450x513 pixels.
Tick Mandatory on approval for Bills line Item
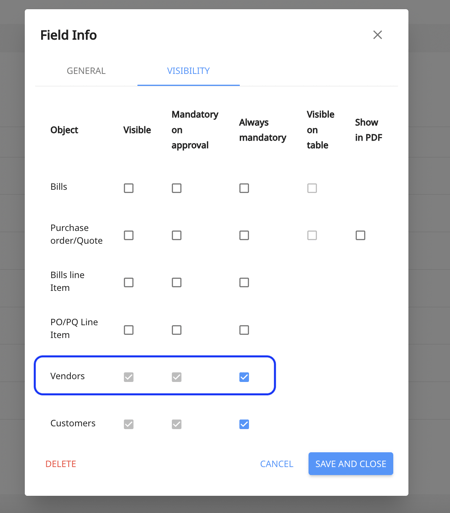[177, 283]
